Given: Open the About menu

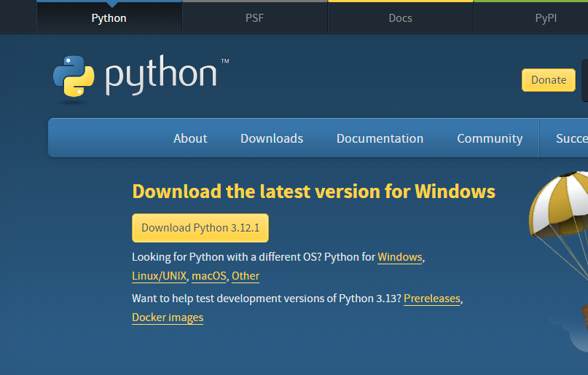Looking at the screenshot, I should pyautogui.click(x=190, y=138).
